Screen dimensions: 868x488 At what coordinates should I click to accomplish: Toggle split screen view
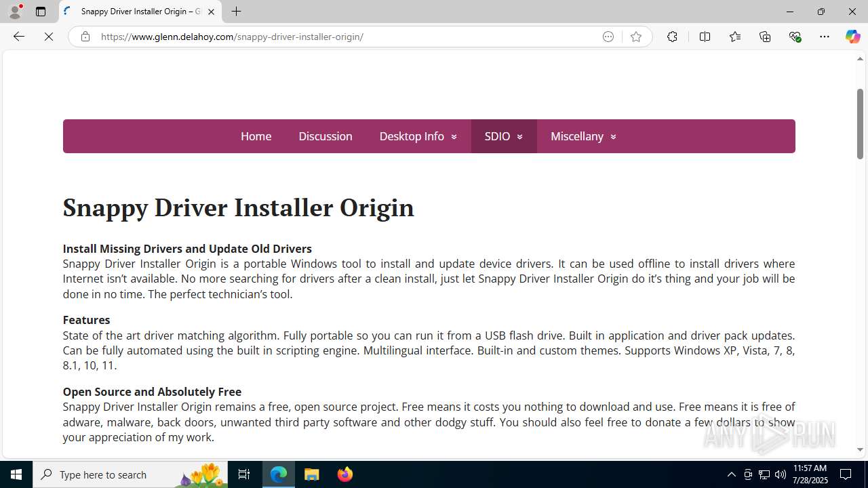click(x=705, y=37)
